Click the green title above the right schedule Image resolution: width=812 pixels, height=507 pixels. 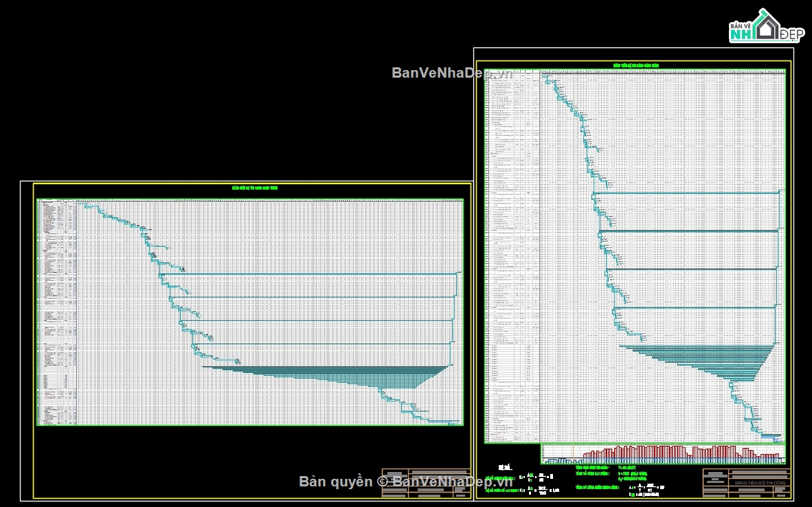point(636,66)
